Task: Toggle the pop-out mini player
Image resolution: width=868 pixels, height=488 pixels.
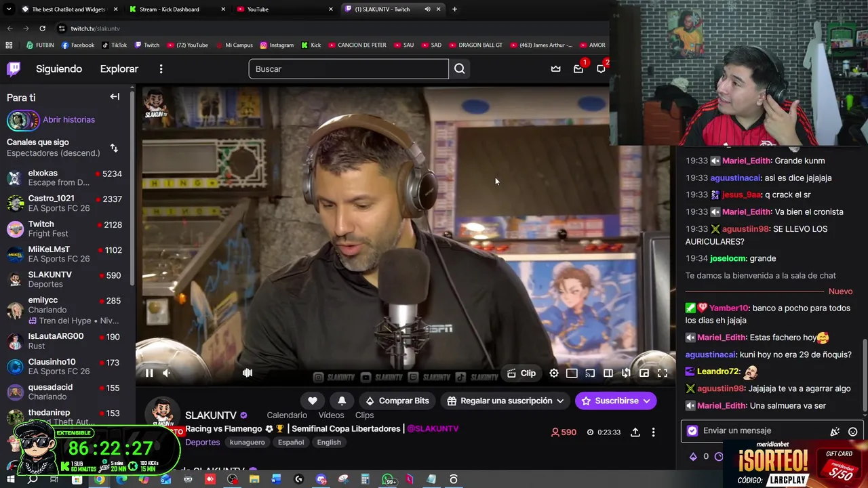Action: [644, 373]
